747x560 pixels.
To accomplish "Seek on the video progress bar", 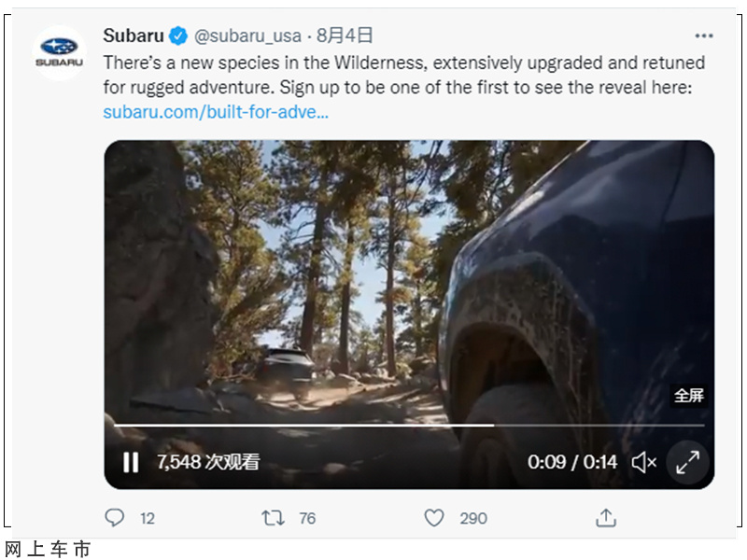I will [x=409, y=425].
